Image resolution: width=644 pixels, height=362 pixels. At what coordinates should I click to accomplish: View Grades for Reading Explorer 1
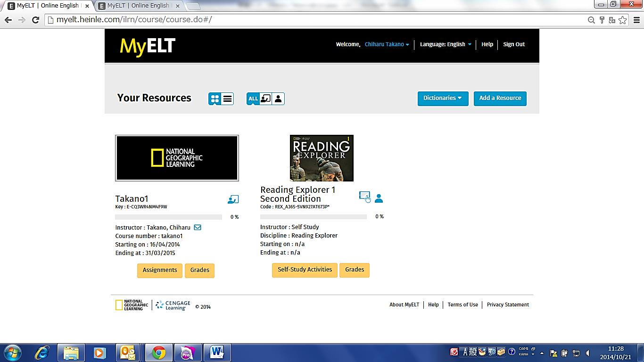355,270
